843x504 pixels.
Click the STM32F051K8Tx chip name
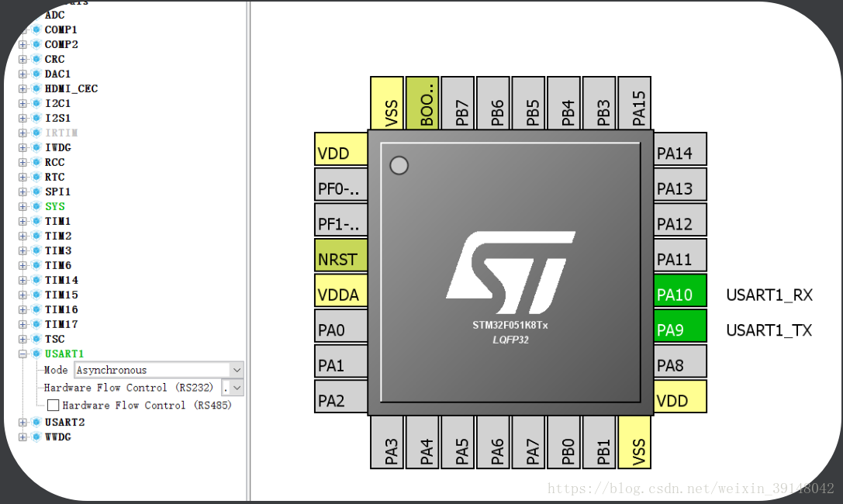(x=510, y=325)
